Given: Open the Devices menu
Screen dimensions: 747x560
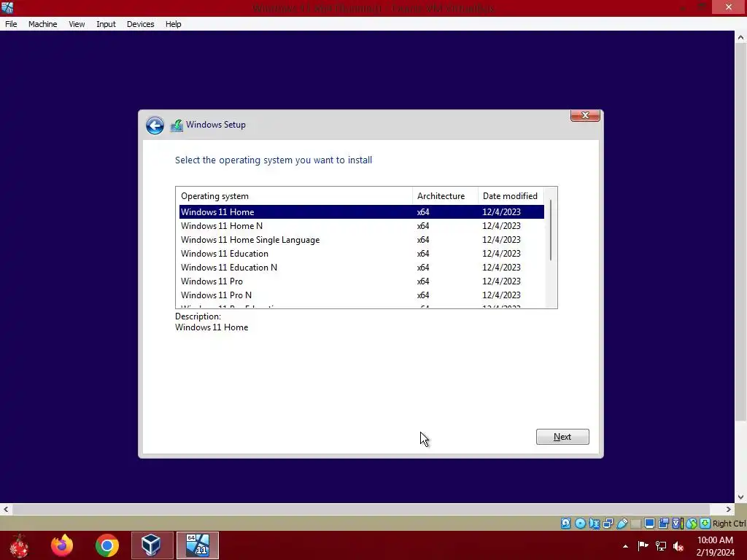Looking at the screenshot, I should pyautogui.click(x=140, y=24).
